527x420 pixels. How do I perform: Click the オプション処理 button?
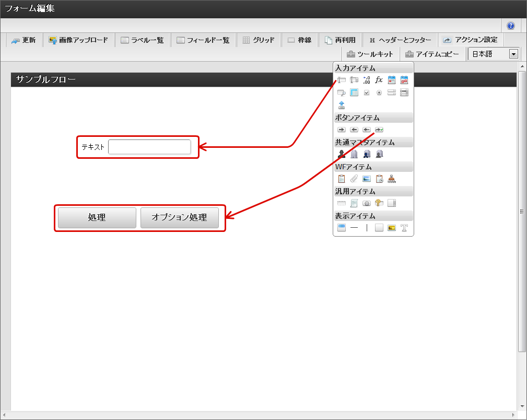point(179,218)
